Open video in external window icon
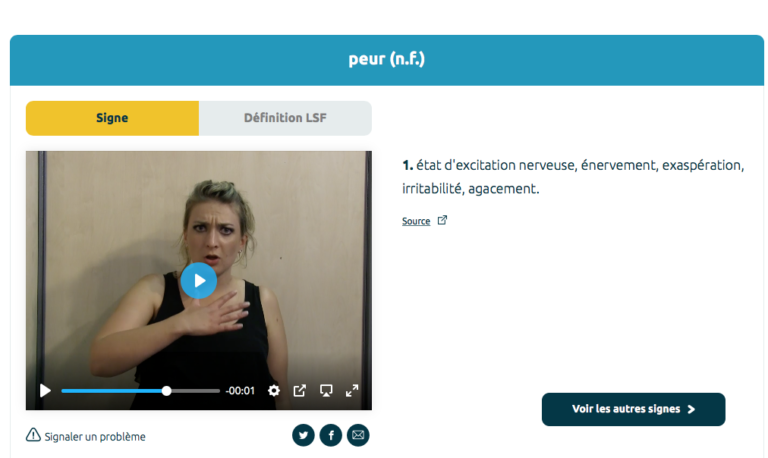Screen dimensions: 768x458 point(299,390)
